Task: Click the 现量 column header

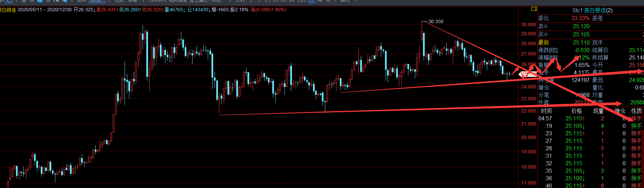Action: [x=598, y=111]
